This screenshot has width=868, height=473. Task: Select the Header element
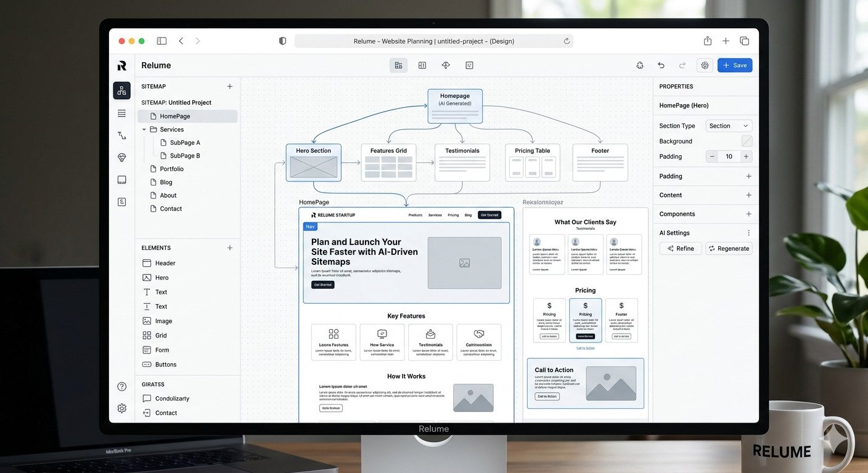pyautogui.click(x=159, y=263)
